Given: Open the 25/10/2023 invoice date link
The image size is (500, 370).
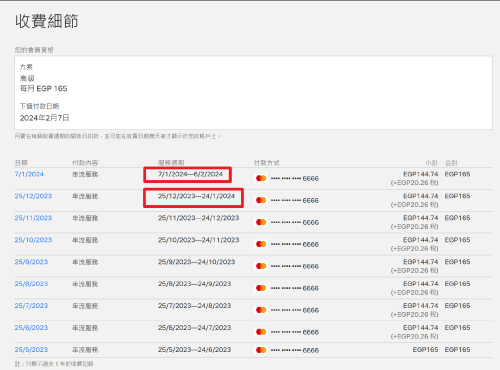Looking at the screenshot, I should coord(33,240).
